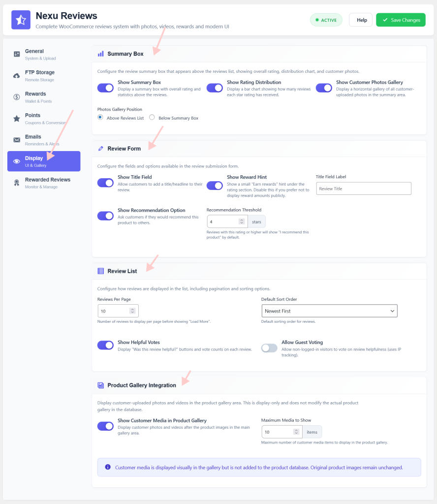
Task: Click the info icon in the blue notice
Action: 108,467
